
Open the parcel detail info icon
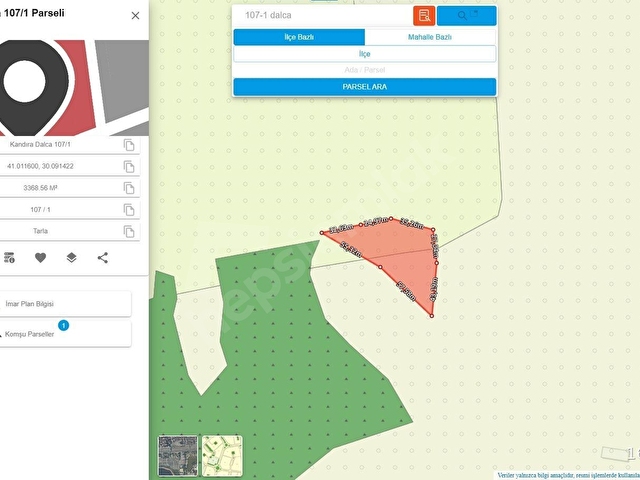coord(9,258)
